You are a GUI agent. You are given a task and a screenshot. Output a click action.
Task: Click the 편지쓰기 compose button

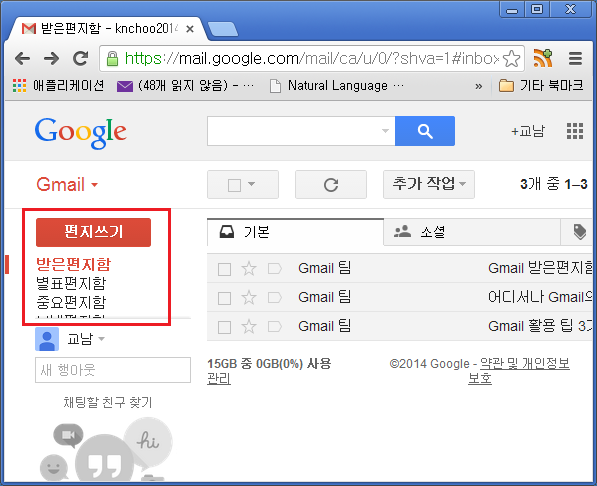click(x=93, y=232)
